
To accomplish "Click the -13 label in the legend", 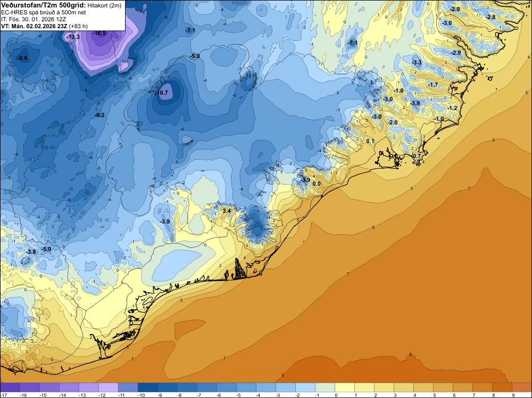I will click(x=82, y=395).
